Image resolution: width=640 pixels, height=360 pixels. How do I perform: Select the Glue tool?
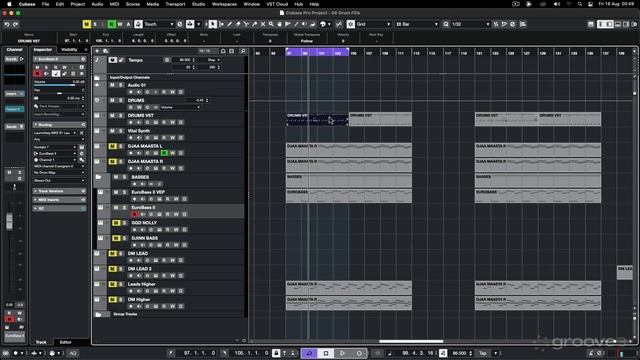coord(255,24)
